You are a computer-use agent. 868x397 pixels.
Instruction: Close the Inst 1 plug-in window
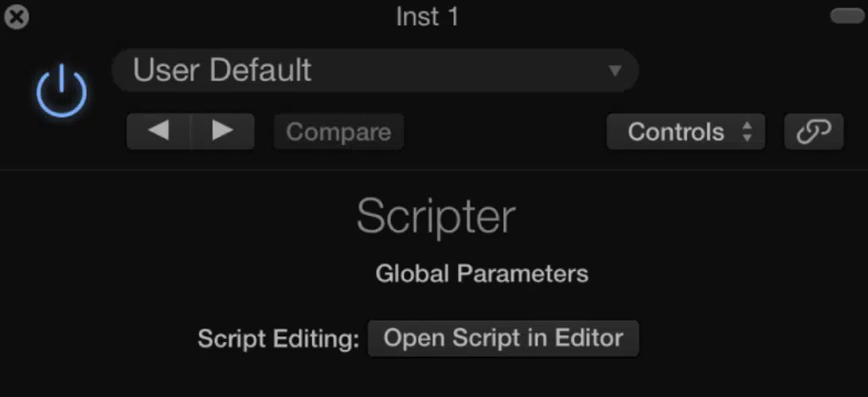(17, 18)
